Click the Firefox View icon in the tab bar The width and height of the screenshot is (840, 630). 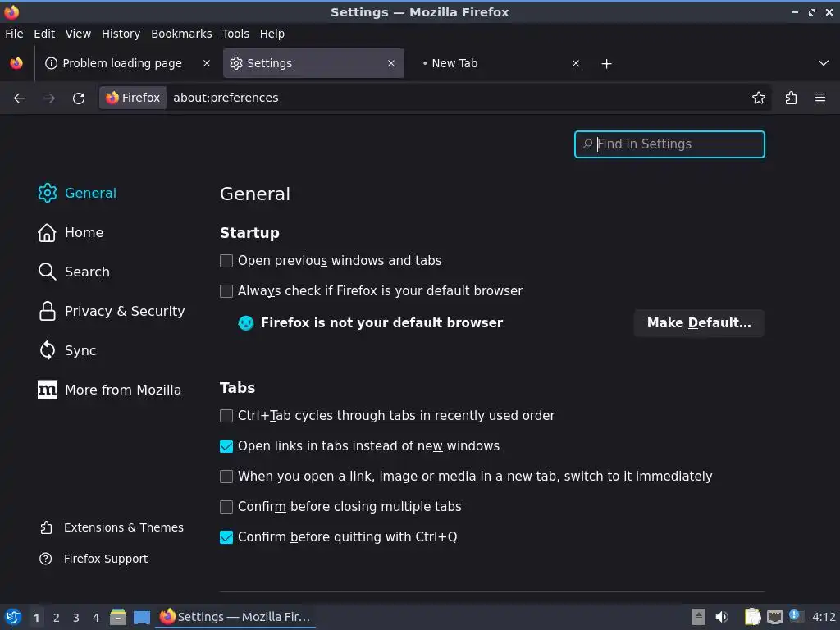pos(16,63)
